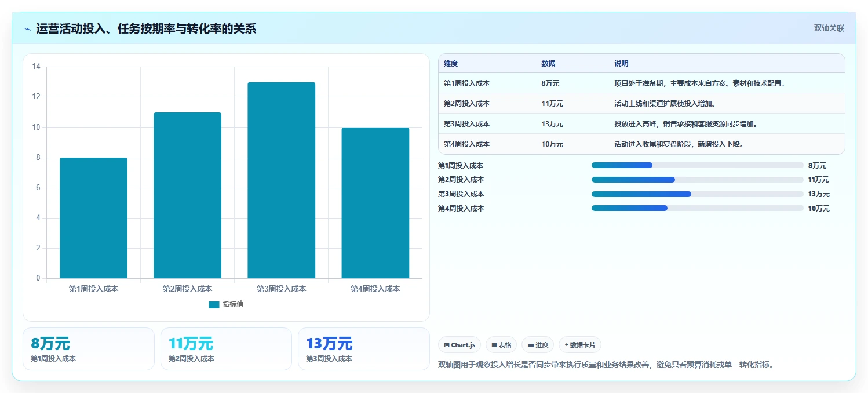
Task: Select the 第2周投入成本 bar in chart
Action: point(187,195)
